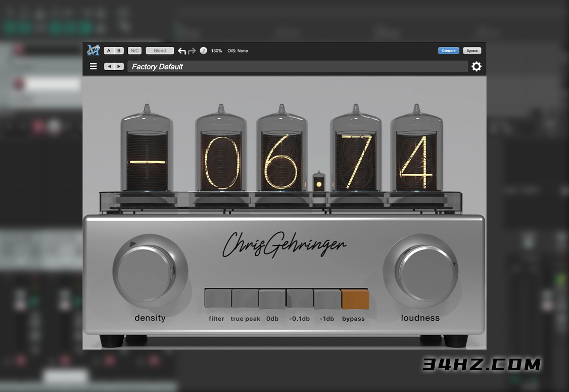
Task: Adjust the loudness knob
Action: click(x=420, y=272)
